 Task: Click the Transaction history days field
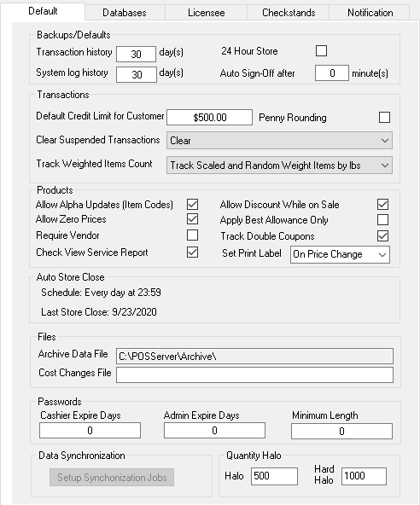(x=136, y=54)
